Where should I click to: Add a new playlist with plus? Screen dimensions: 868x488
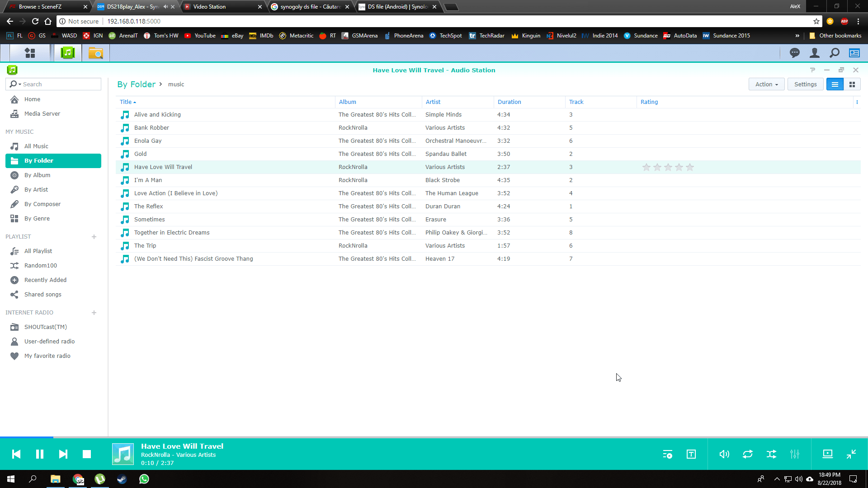point(94,237)
